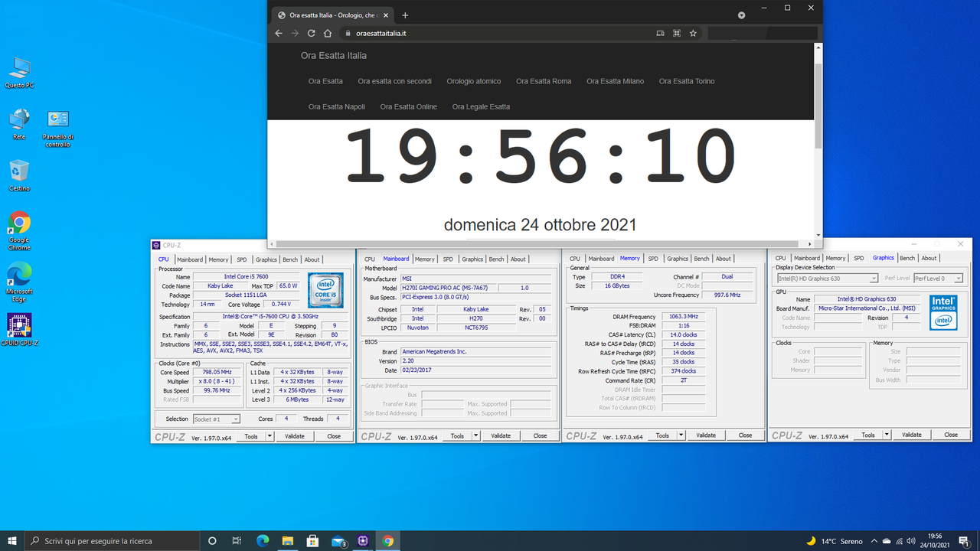Select the CPUID CPU-Z desktop shortcut
980x551 pixels.
tap(19, 330)
